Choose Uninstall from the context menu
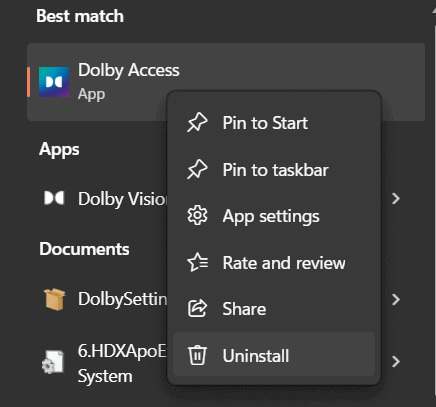The width and height of the screenshot is (436, 407). click(x=274, y=355)
